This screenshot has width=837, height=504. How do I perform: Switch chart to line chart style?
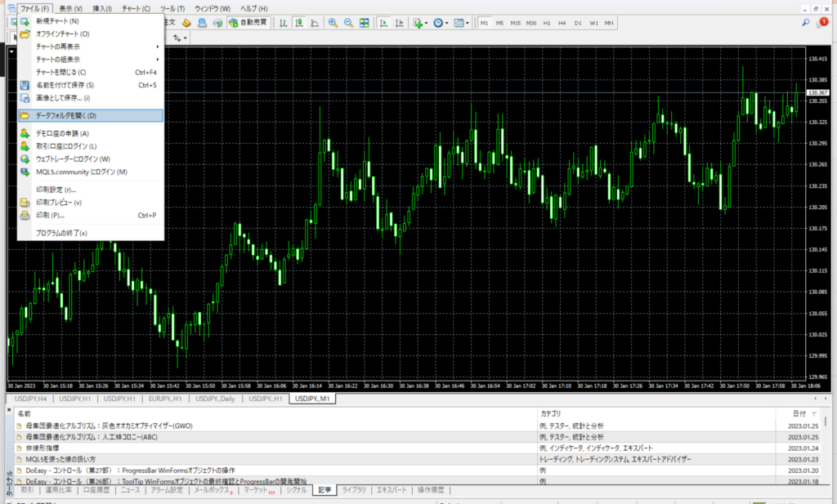pyautogui.click(x=315, y=23)
